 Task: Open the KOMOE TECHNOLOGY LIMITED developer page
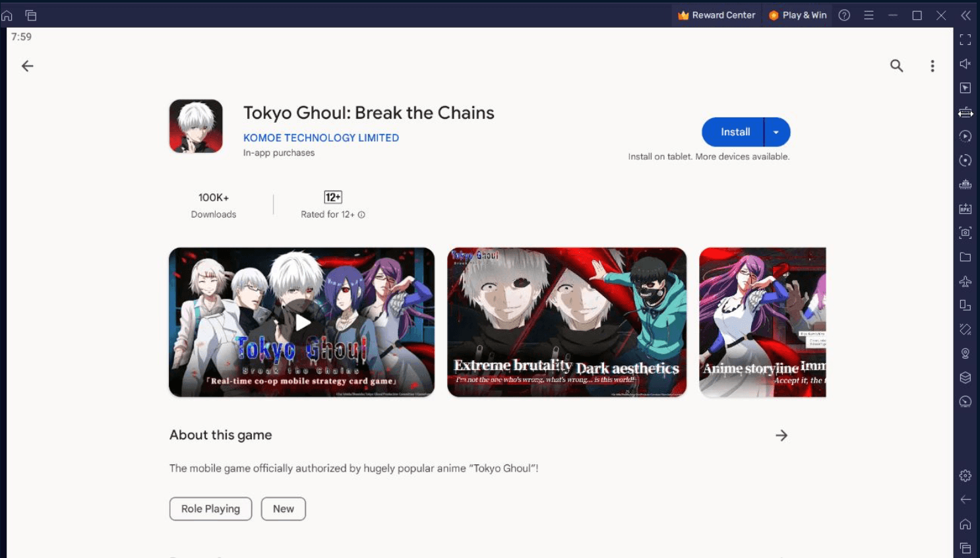(x=321, y=138)
